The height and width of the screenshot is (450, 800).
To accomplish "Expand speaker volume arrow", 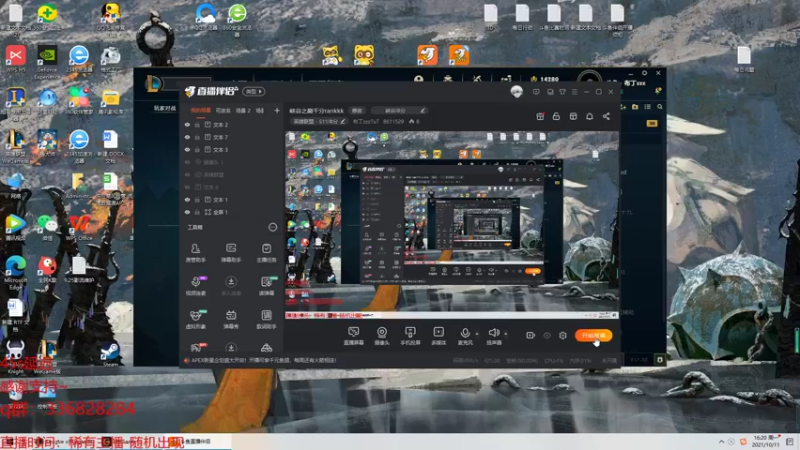I will [x=506, y=334].
